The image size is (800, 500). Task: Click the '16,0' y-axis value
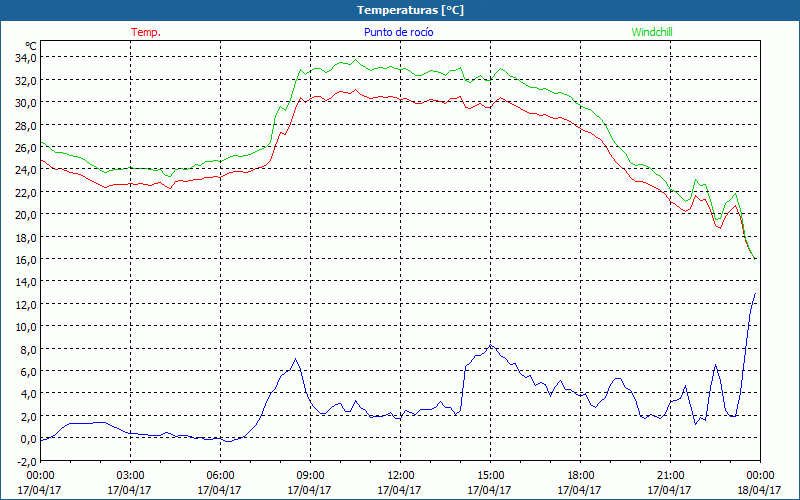[x=26, y=259]
